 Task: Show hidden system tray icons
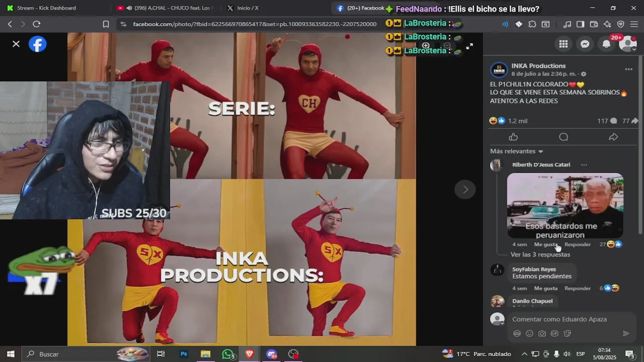click(x=524, y=354)
